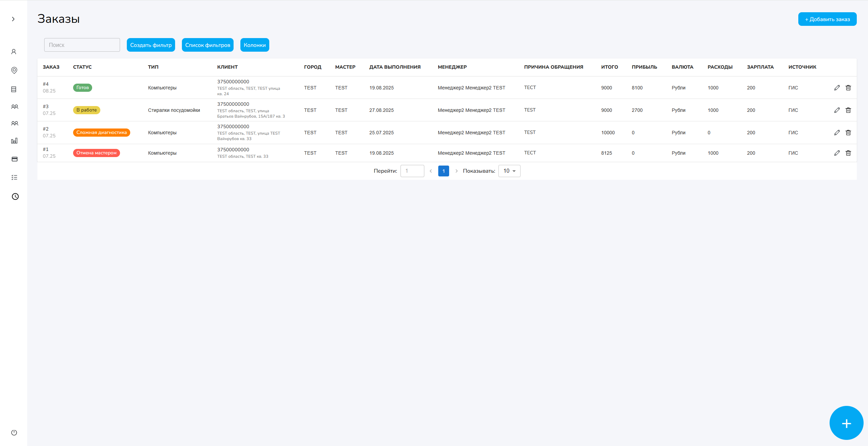Screen dimensions: 868x446
Task: Click the 'В работе' status badge
Action: click(86, 110)
